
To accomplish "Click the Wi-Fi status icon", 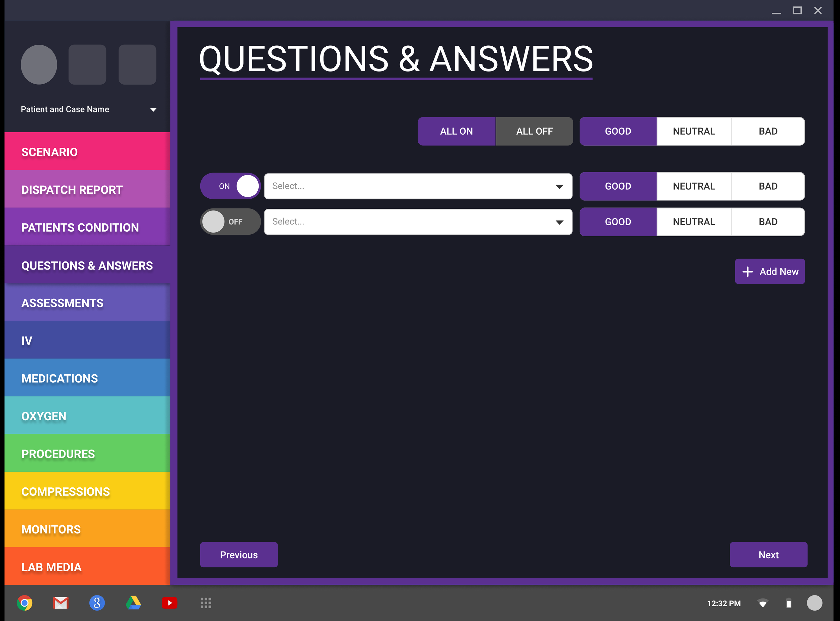I will pos(763,603).
